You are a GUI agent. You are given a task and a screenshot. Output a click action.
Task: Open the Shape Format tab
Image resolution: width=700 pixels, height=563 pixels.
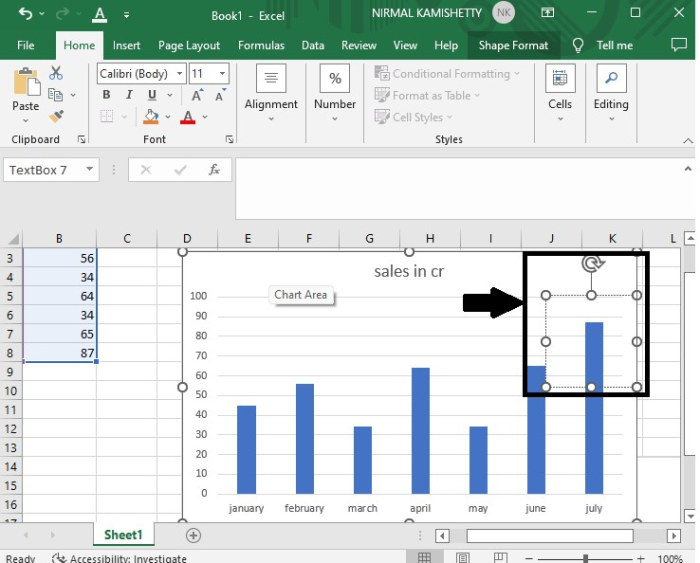pyautogui.click(x=513, y=45)
